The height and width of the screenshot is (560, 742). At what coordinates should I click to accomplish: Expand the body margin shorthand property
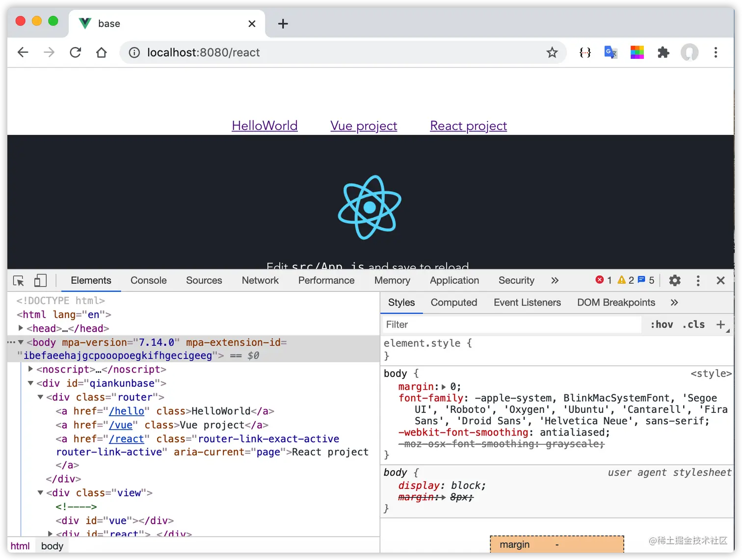click(x=444, y=387)
